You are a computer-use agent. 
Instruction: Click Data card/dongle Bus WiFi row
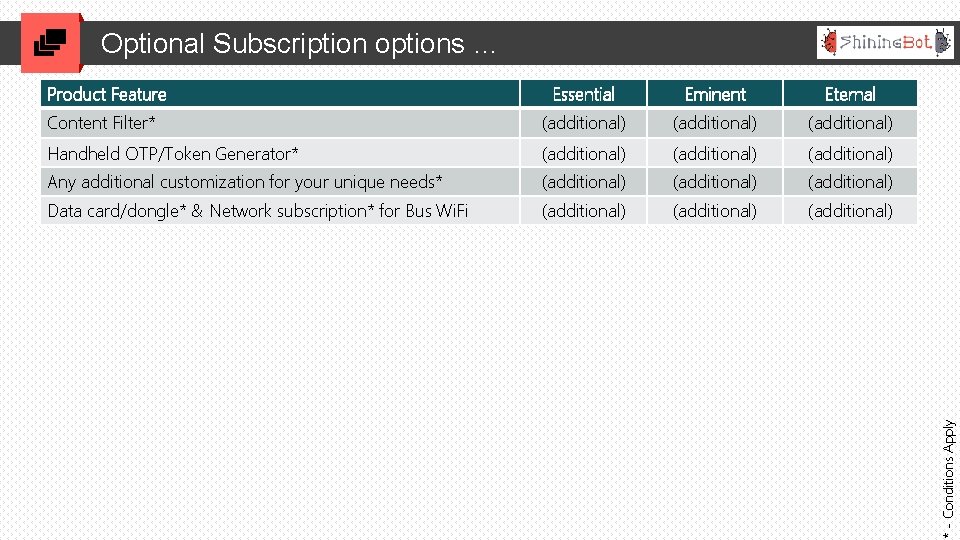[258, 211]
